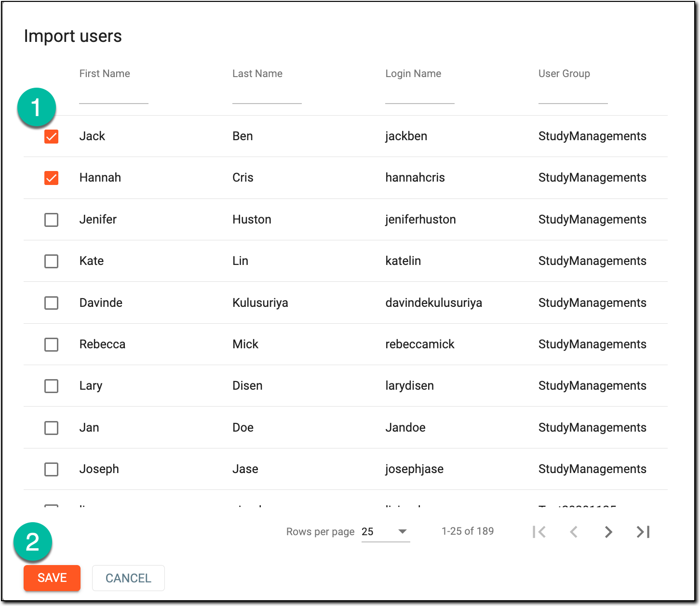The image size is (700, 606).
Task: Focus the Last Name filter field
Action: [267, 95]
